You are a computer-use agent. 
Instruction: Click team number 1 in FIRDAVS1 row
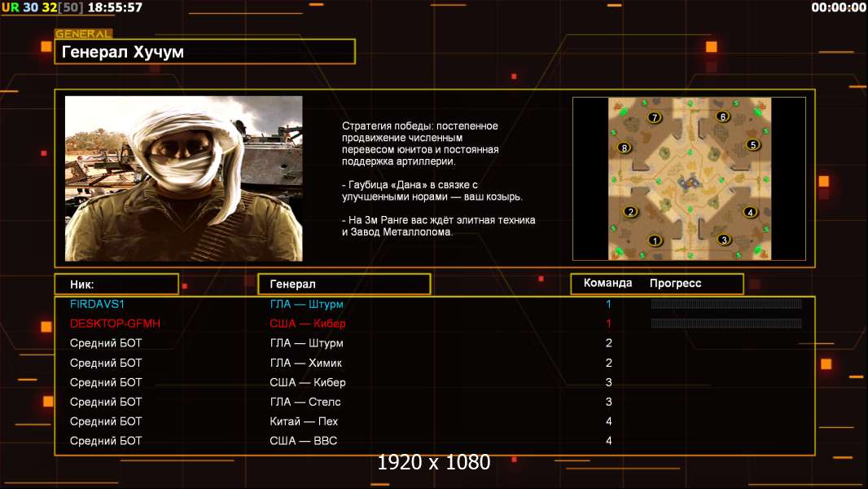pyautogui.click(x=608, y=304)
